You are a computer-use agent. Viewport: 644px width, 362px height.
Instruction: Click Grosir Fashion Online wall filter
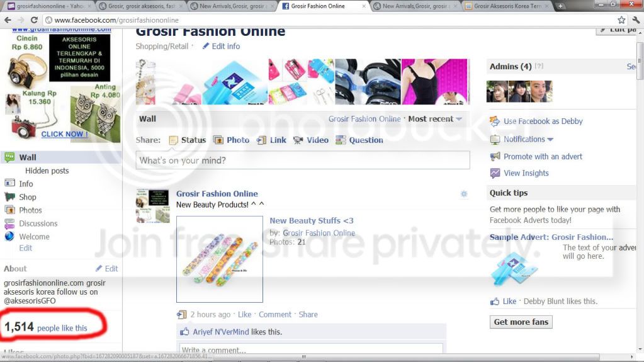pyautogui.click(x=364, y=119)
